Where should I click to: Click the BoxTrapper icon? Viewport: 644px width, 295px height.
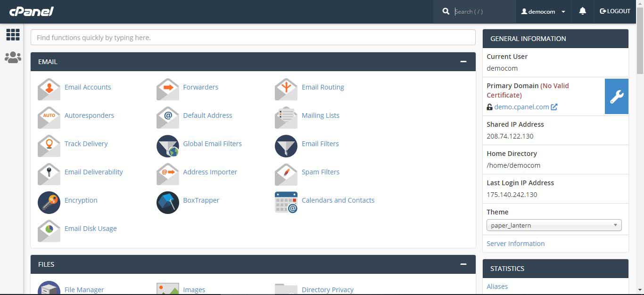coord(168,202)
